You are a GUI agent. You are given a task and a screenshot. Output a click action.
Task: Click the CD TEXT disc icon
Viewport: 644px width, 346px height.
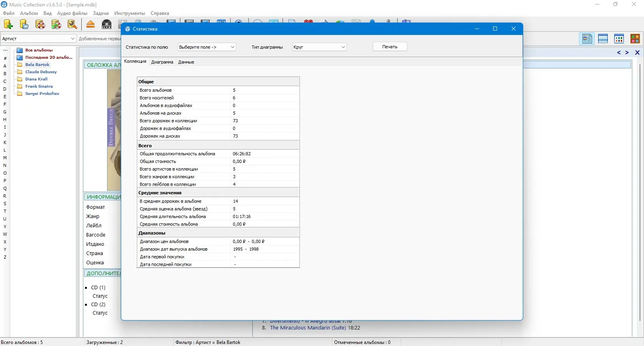point(107,25)
